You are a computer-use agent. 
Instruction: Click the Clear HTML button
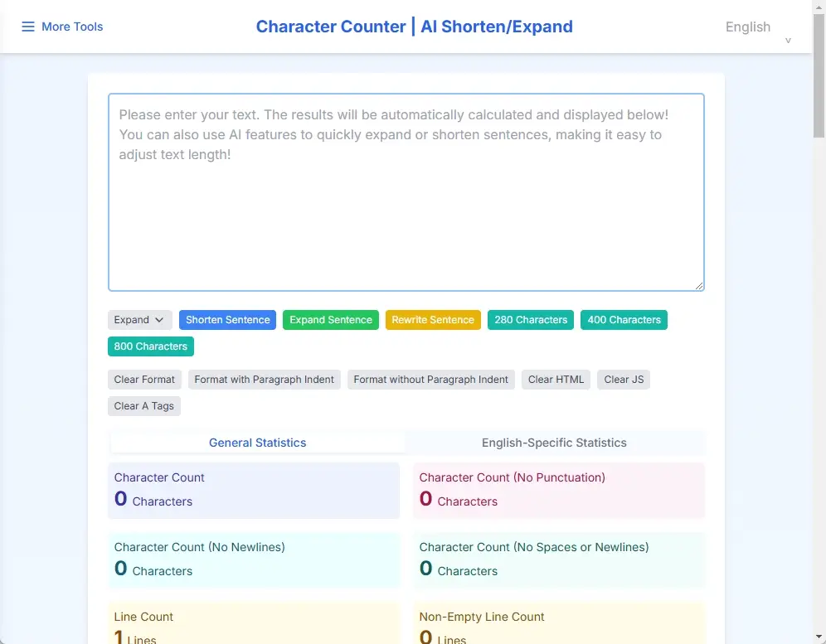[556, 380]
